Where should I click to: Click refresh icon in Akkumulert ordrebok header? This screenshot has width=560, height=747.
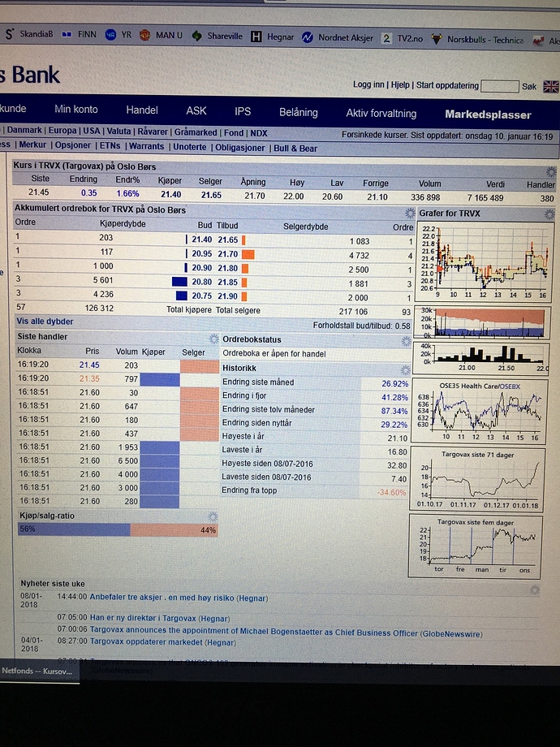(410, 213)
